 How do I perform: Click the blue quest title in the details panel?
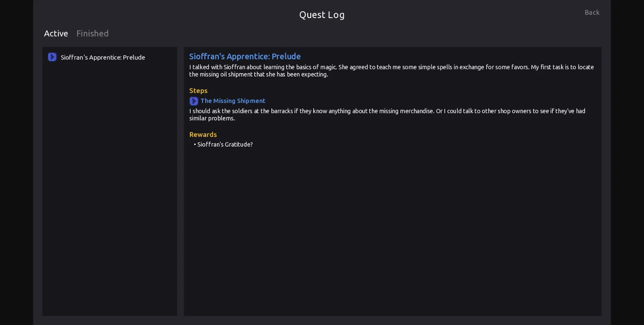click(x=245, y=56)
